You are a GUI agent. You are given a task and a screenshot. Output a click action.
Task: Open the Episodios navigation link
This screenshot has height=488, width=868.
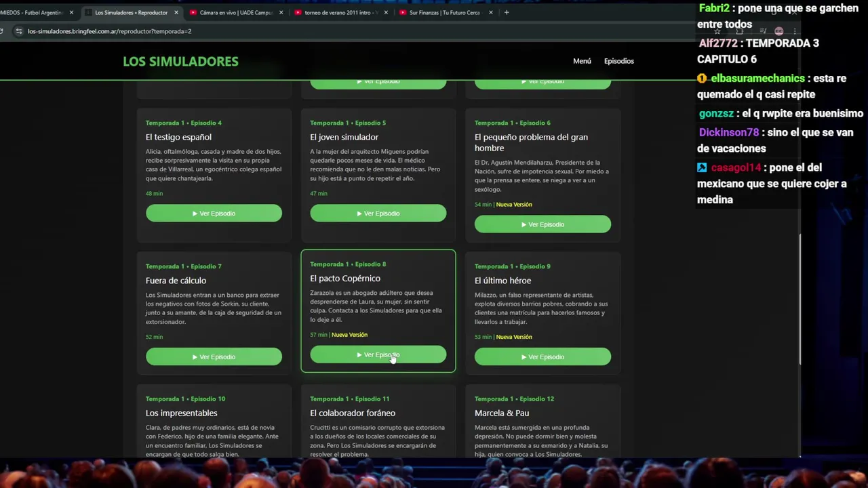point(618,61)
